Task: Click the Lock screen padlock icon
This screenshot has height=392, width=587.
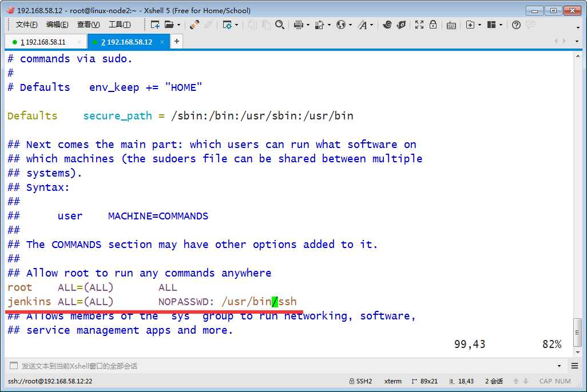Action: pos(433,25)
